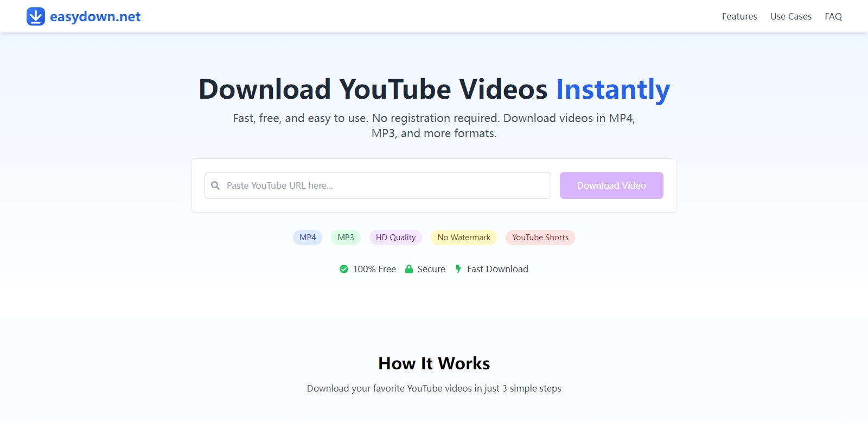Open the easydown.net brand name link
The height and width of the screenshot is (423, 868).
[x=95, y=17]
